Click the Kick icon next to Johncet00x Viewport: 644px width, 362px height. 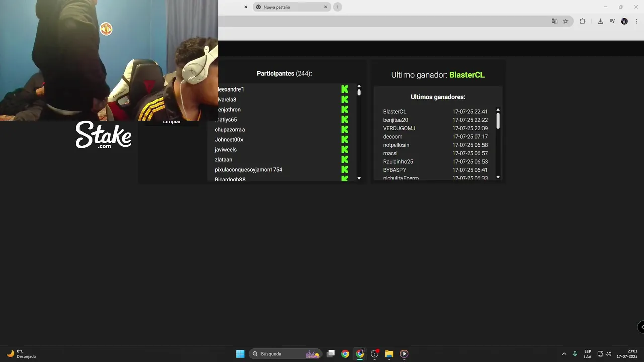(x=345, y=139)
